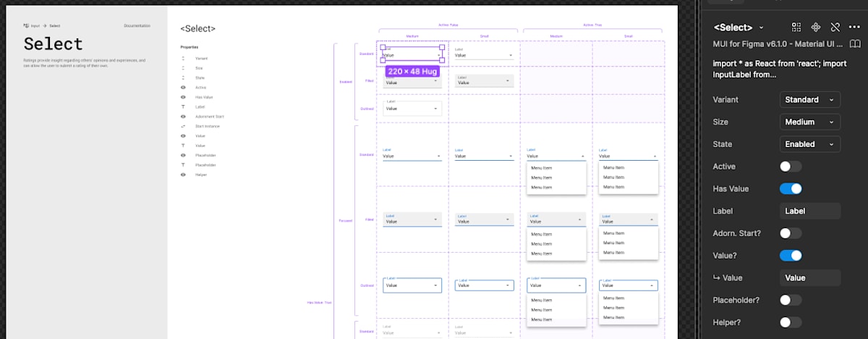Click the breadcrumb icon before Input
868x339 pixels.
(26, 26)
